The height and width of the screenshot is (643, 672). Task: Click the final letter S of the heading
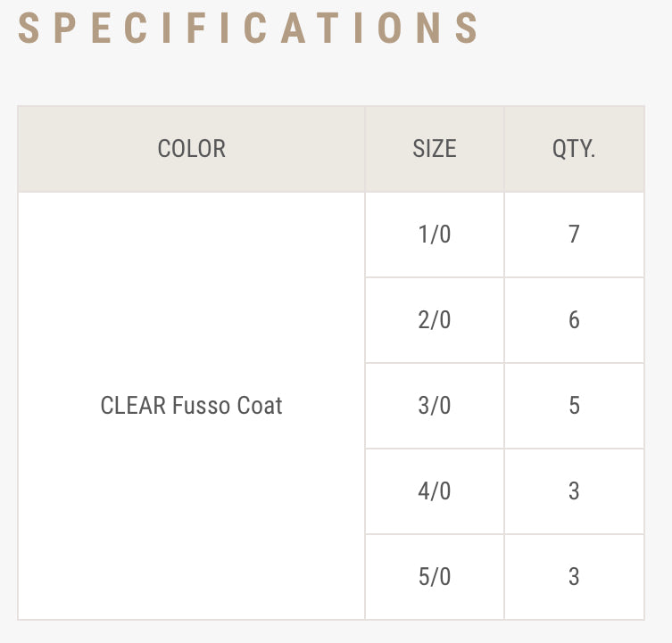point(468,28)
